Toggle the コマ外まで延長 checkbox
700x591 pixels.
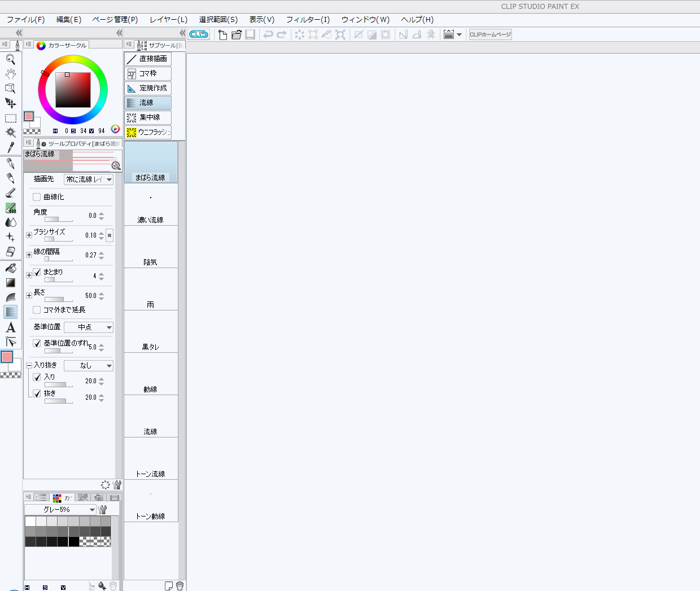[37, 310]
